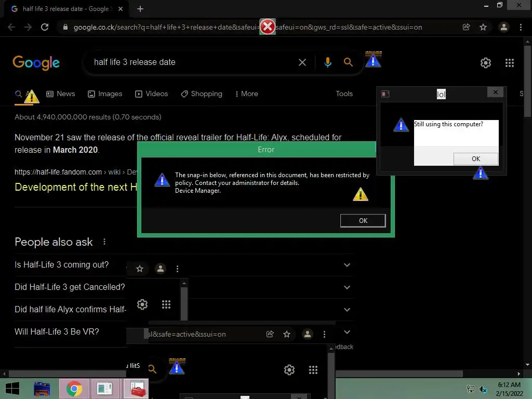Open the taskbar clock and date
532x399 pixels.
[x=509, y=389]
